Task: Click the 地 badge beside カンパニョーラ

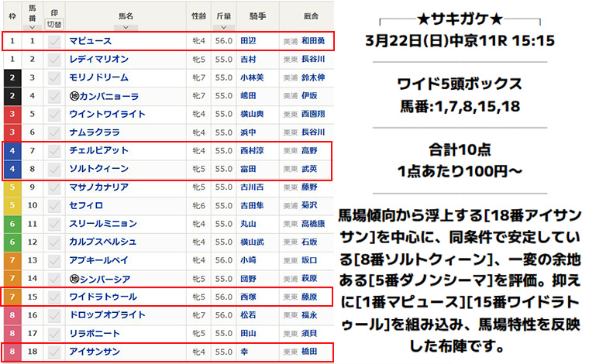Action: click(x=74, y=96)
